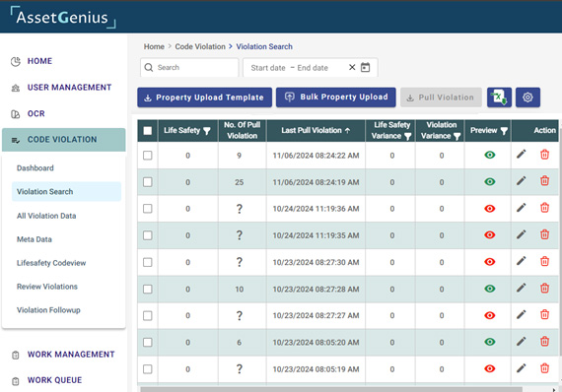Edit the row dated 11/06/2024 08:24:19 AM

click(x=522, y=181)
